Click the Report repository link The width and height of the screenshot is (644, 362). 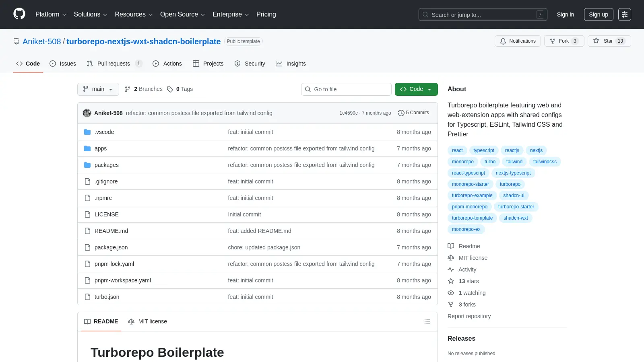coord(469,316)
